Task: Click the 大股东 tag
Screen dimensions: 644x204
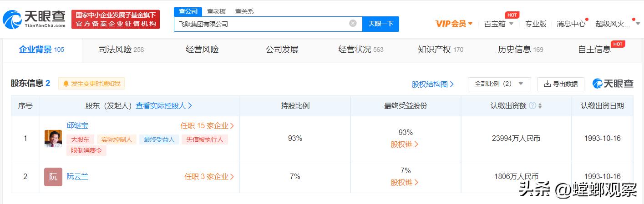Action: tap(81, 139)
